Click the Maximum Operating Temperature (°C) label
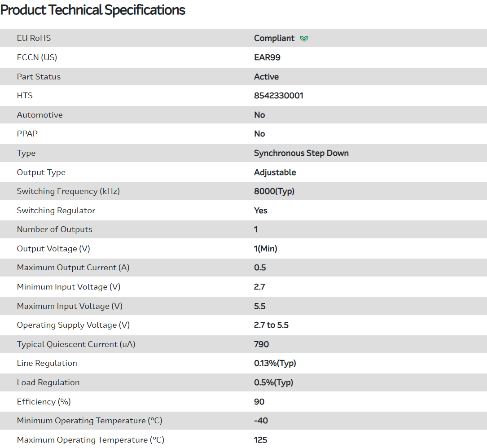This screenshot has height=448, width=487. [x=90, y=440]
